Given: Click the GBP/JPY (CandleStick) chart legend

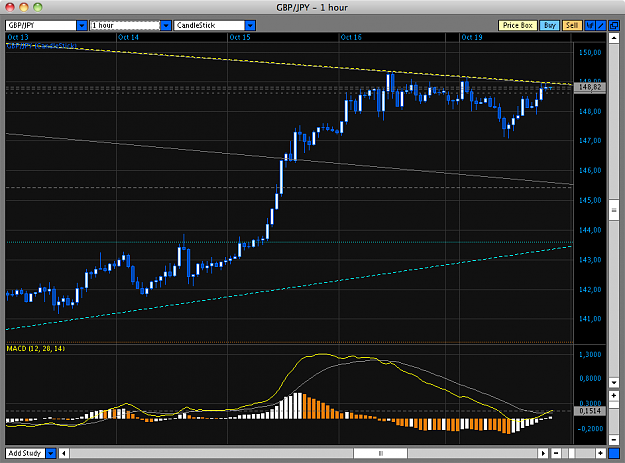Looking at the screenshot, I should [x=41, y=46].
